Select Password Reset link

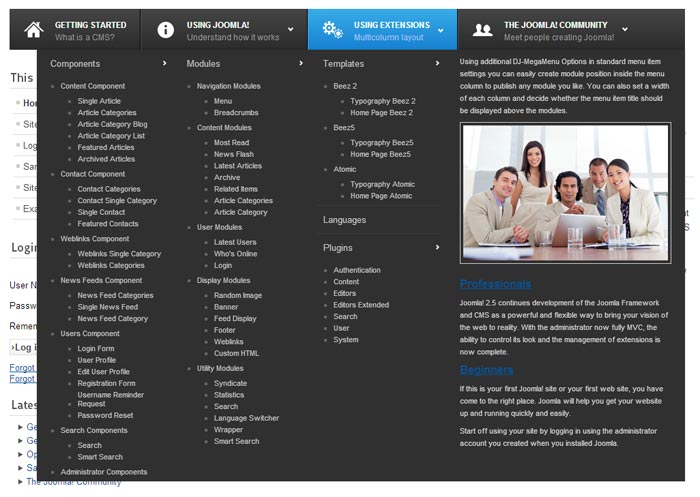[105, 416]
